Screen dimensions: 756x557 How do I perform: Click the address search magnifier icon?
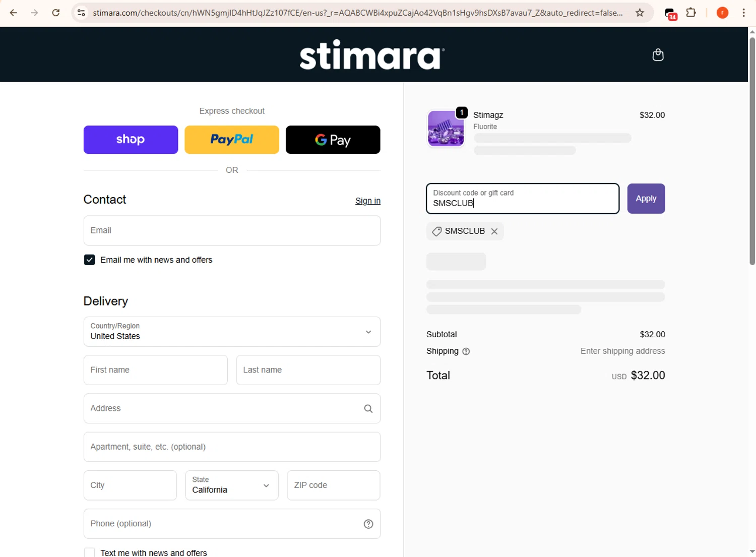368,409
